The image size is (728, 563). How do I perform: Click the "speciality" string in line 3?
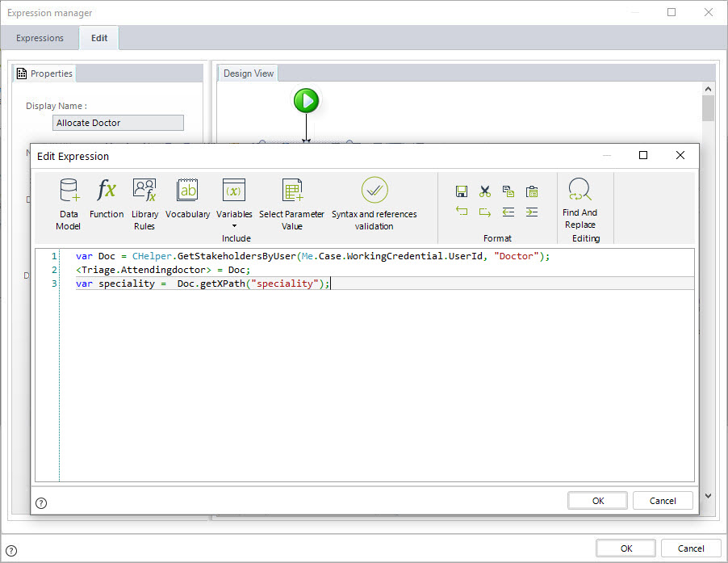point(285,284)
